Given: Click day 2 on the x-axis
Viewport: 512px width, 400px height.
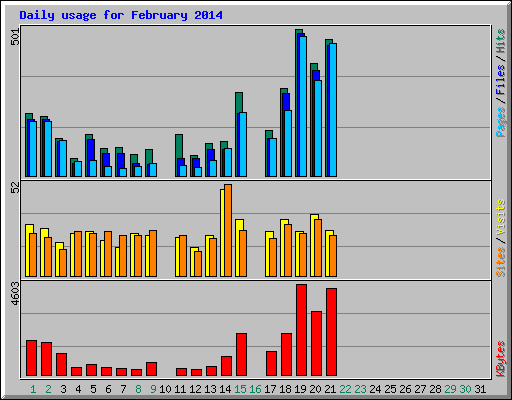Looking at the screenshot, I should [x=48, y=389].
